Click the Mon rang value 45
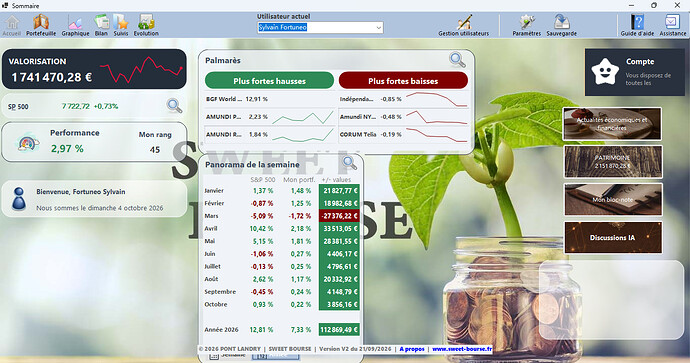The width and height of the screenshot is (690, 363). point(154,150)
